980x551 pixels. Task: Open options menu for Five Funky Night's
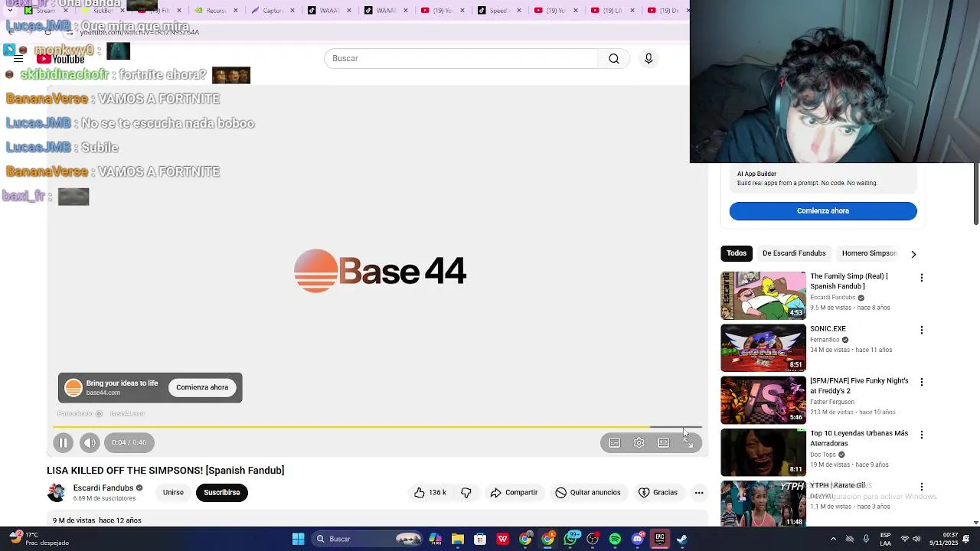(922, 382)
